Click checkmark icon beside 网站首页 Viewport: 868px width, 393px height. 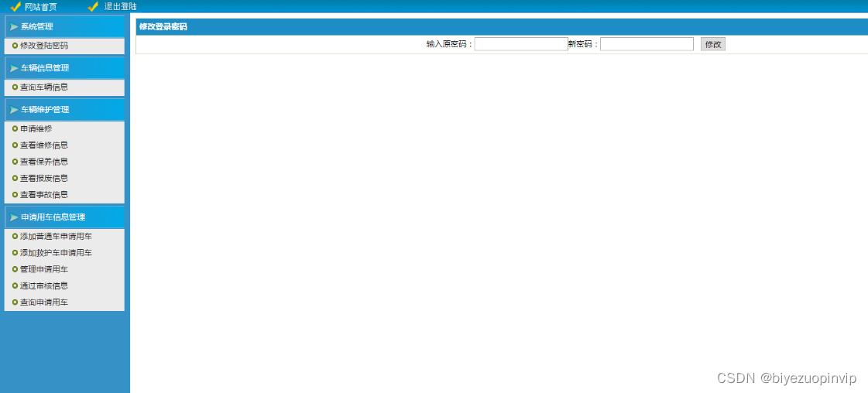16,7
